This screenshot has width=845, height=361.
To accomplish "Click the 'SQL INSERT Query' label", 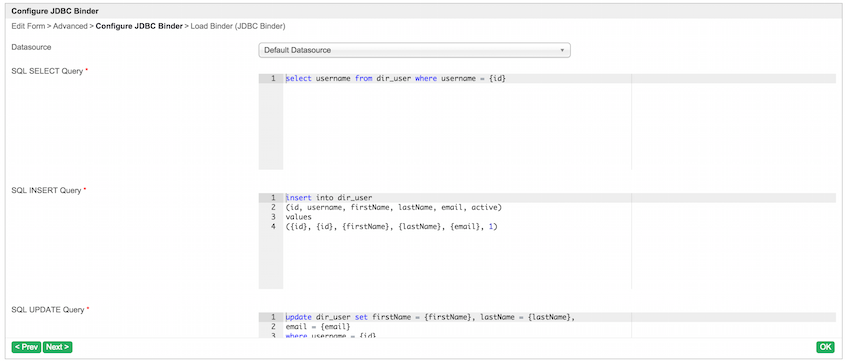I will 46,191.
